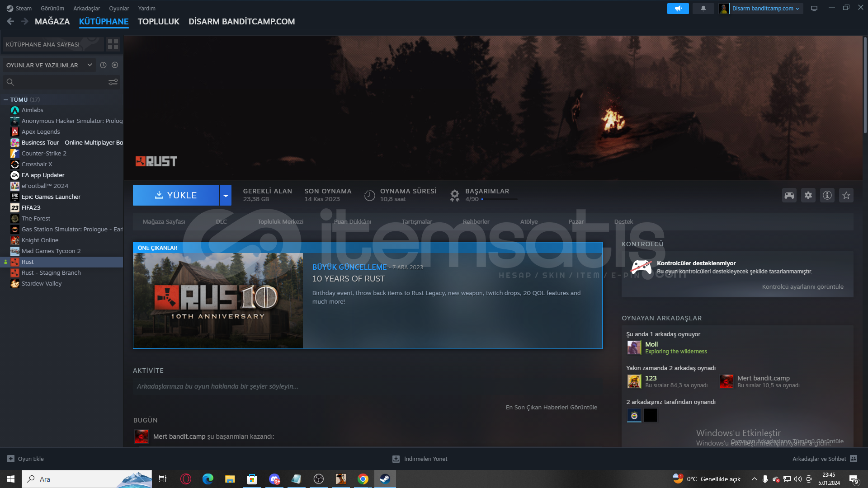Screen dimensions: 868x488
Task: Click the recent activity clock icon
Action: [103, 65]
